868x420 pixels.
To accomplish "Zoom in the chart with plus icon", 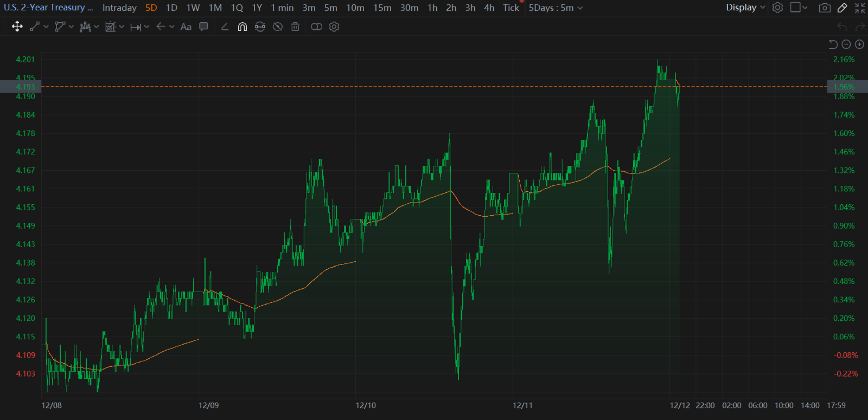I will coord(859,44).
